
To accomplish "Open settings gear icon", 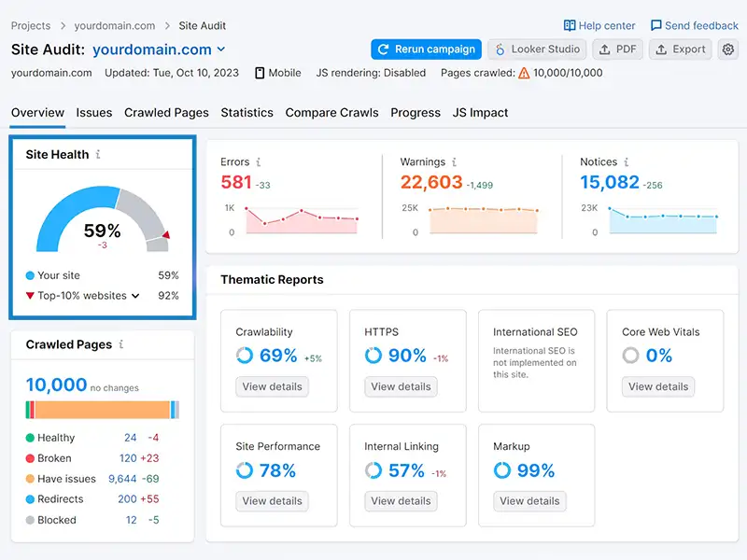I will coord(727,49).
